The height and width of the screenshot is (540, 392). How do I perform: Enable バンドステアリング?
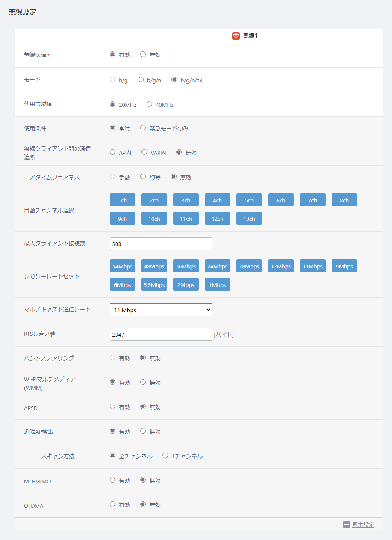pos(113,357)
